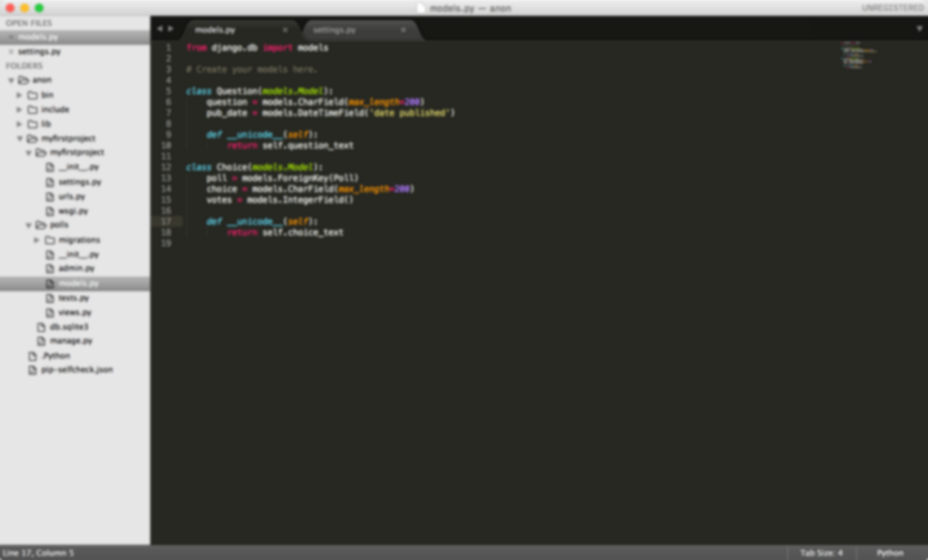Screen dimensions: 928x560
Task: Place cursor on self.question_text
Action: tap(308, 145)
